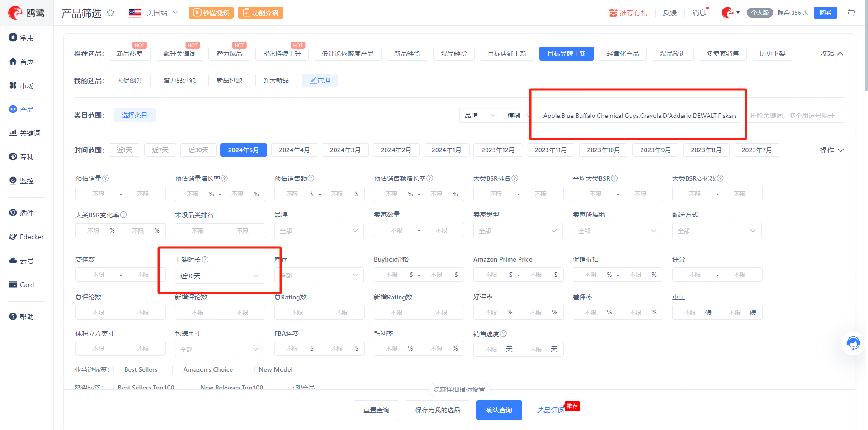Open the 配送方式 dropdown
The width and height of the screenshot is (868, 430).
(x=717, y=231)
